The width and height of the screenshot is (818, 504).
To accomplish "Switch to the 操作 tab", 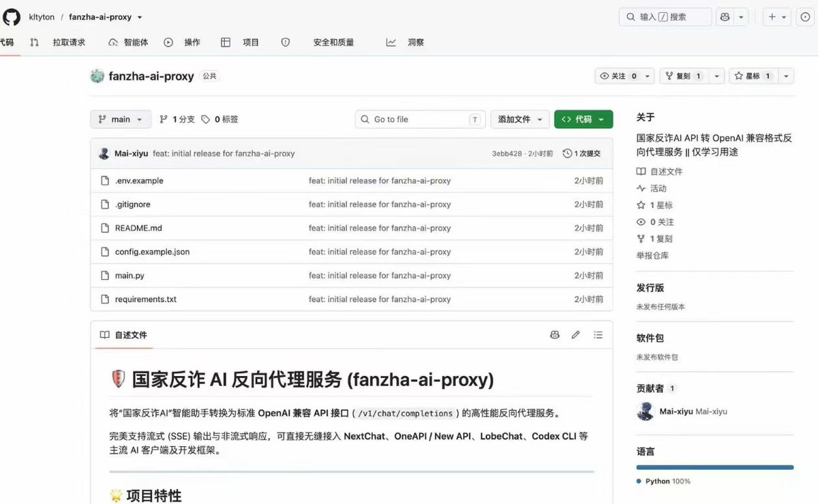I will point(182,42).
